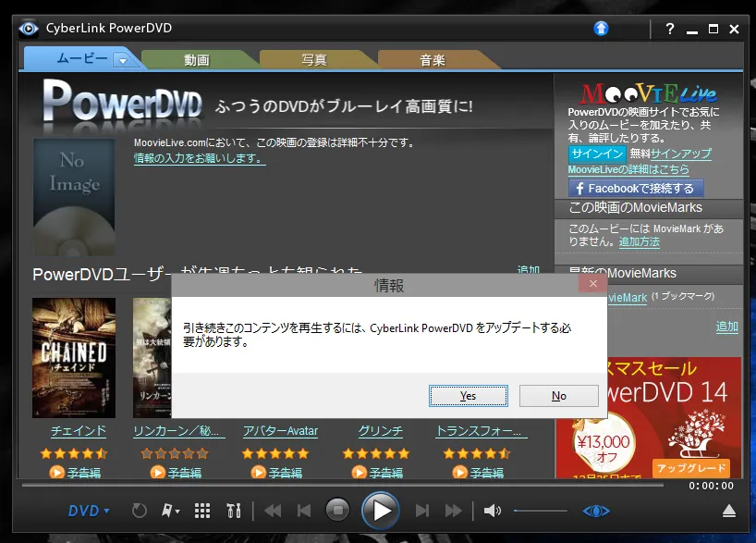Mute the volume speaker icon

(492, 511)
